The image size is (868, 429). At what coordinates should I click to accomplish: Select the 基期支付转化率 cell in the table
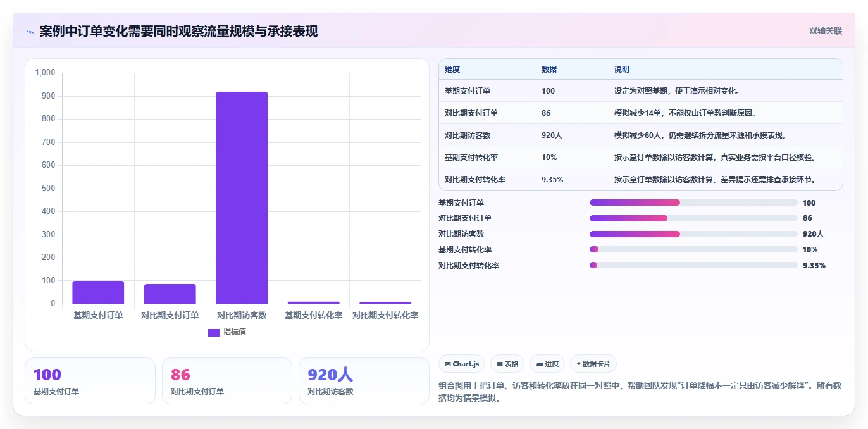[471, 158]
